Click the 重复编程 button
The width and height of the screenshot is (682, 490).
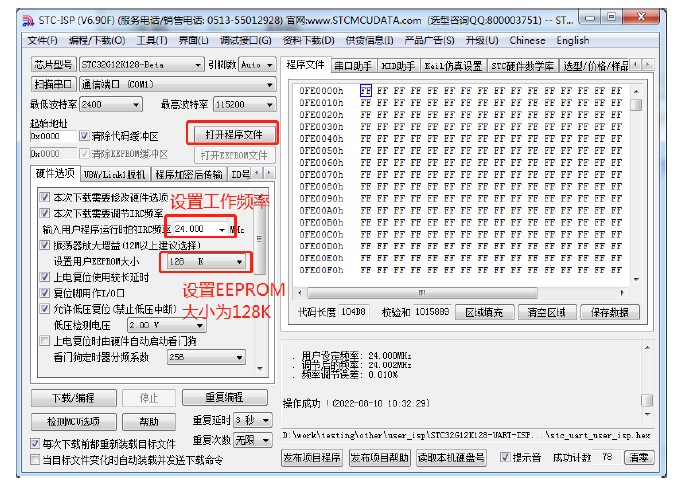(x=224, y=397)
